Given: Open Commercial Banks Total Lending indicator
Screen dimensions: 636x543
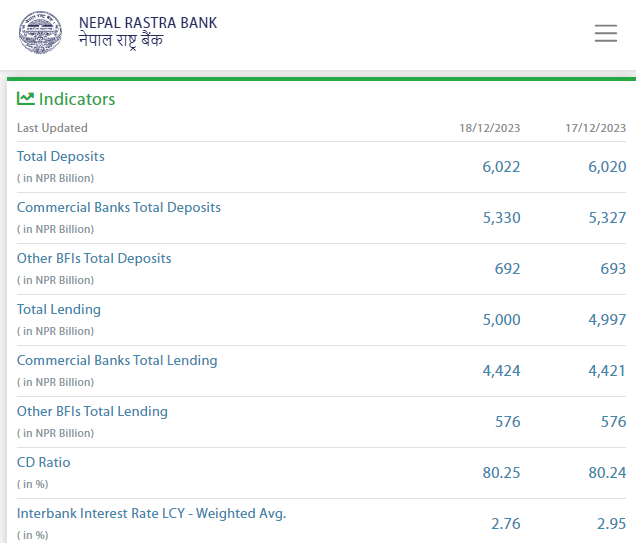Looking at the screenshot, I should pos(117,361).
